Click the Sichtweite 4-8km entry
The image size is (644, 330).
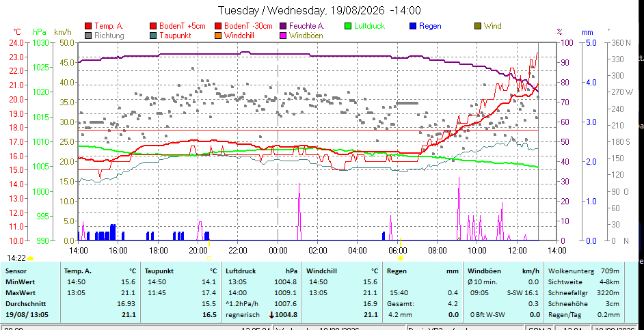[584, 282]
